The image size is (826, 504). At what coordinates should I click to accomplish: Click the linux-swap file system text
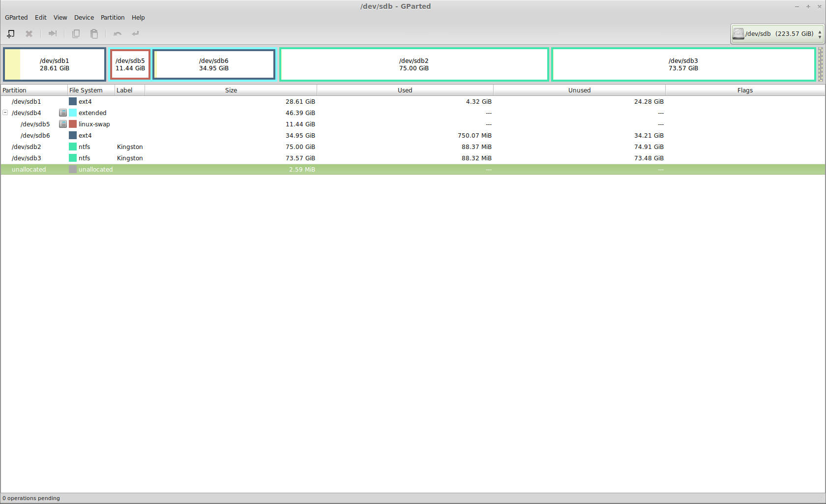(94, 124)
